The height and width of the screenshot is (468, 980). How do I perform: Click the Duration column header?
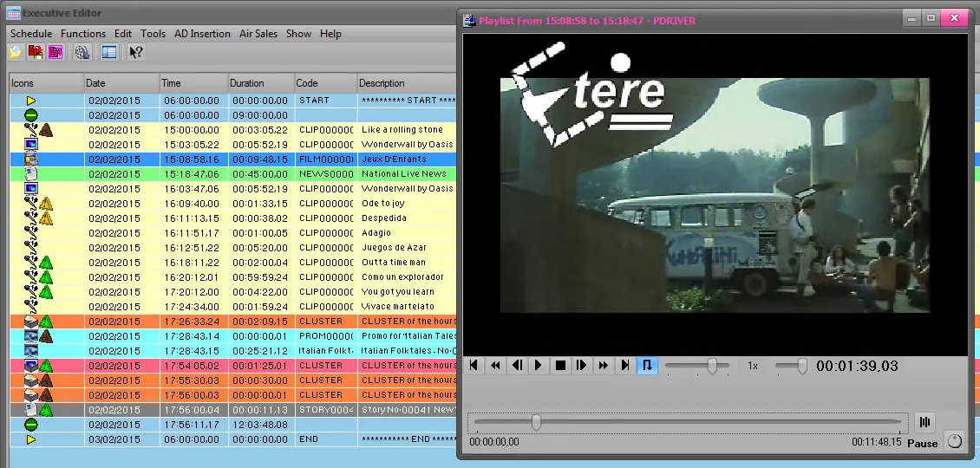[x=260, y=83]
